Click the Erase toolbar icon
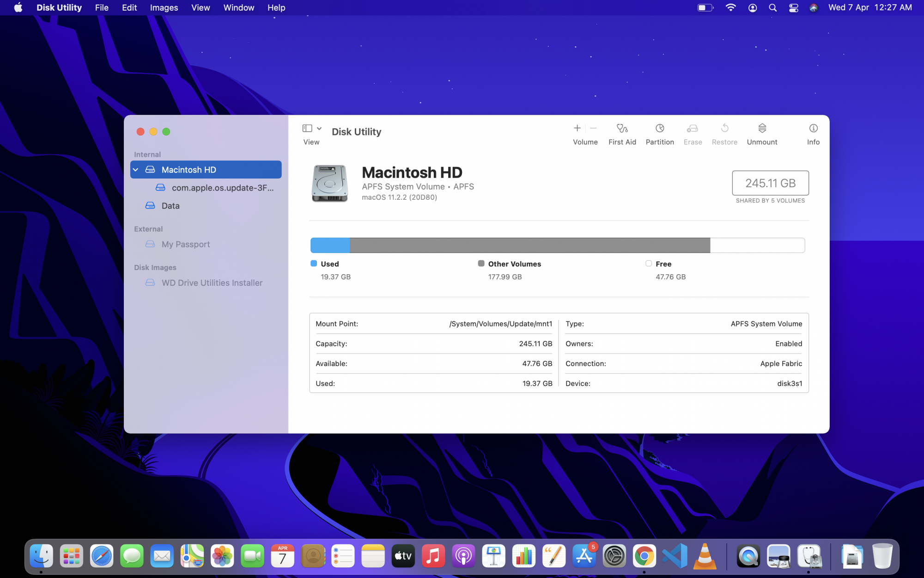This screenshot has width=924, height=578. point(692,129)
